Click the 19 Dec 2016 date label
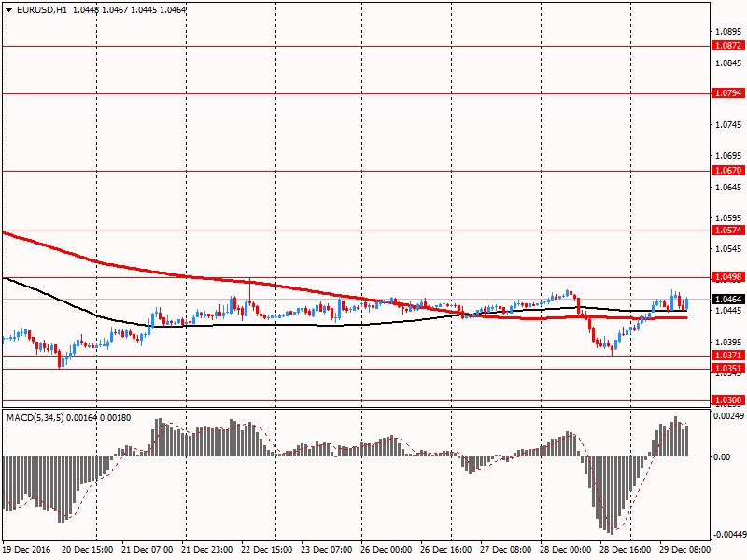747x560 pixels. (x=26, y=550)
